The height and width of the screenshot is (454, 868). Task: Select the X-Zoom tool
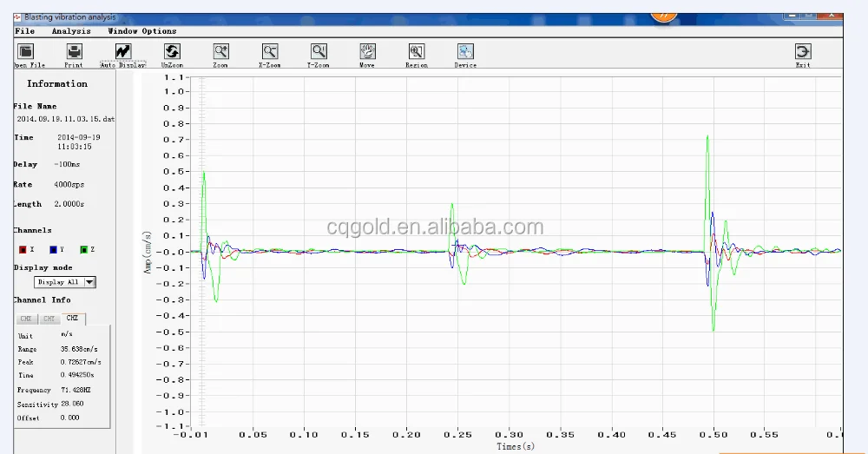pos(270,51)
